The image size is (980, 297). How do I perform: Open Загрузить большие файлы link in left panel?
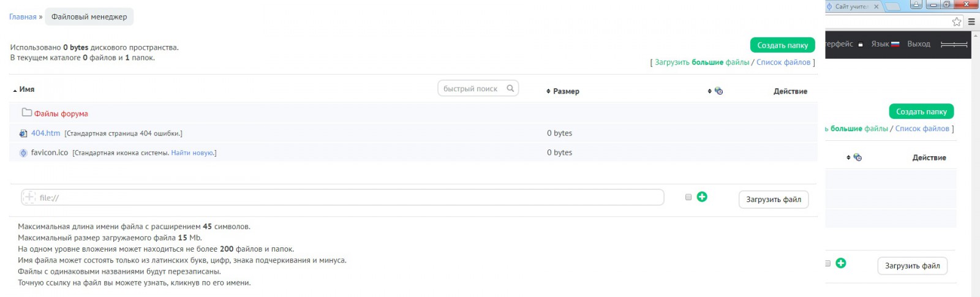(x=702, y=62)
